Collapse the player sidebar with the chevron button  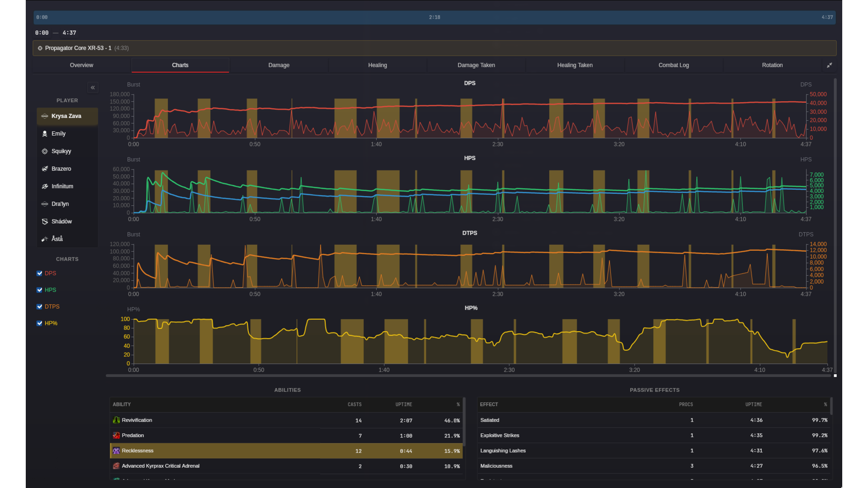click(x=93, y=87)
